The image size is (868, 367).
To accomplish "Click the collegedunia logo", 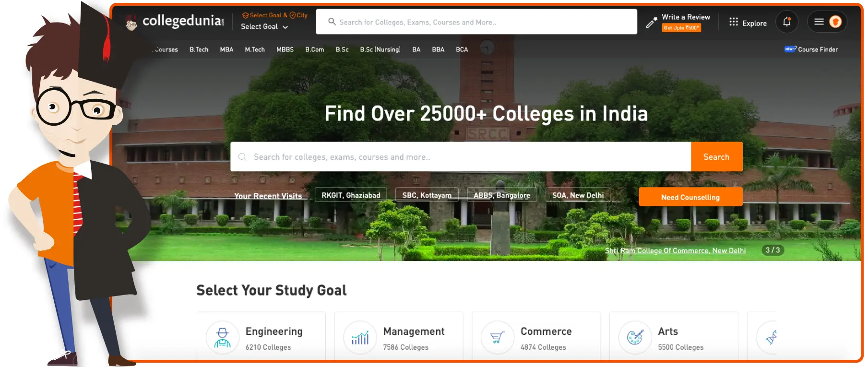I will pyautogui.click(x=174, y=22).
